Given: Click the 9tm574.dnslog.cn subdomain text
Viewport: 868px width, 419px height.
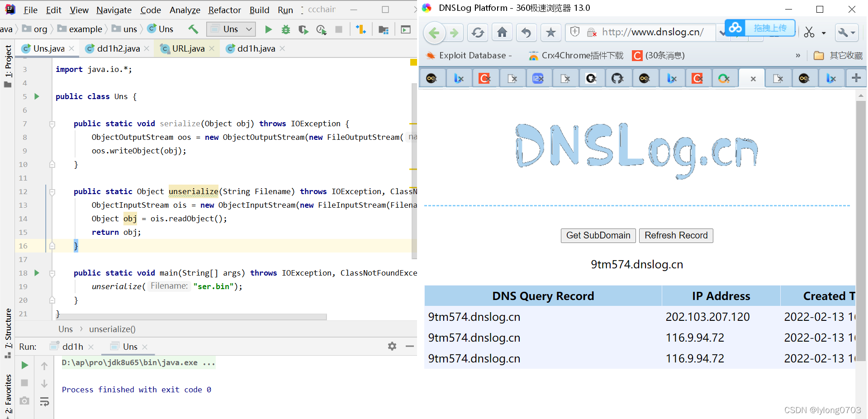Looking at the screenshot, I should tap(637, 264).
